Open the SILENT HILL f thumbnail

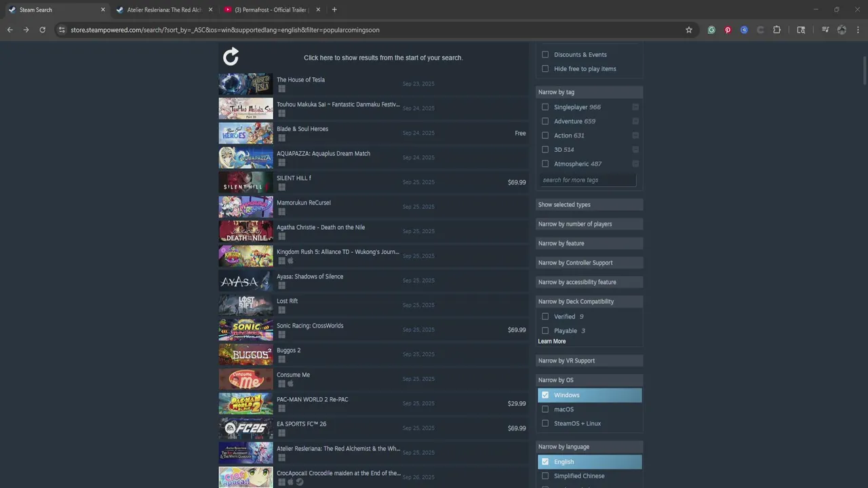(x=245, y=182)
